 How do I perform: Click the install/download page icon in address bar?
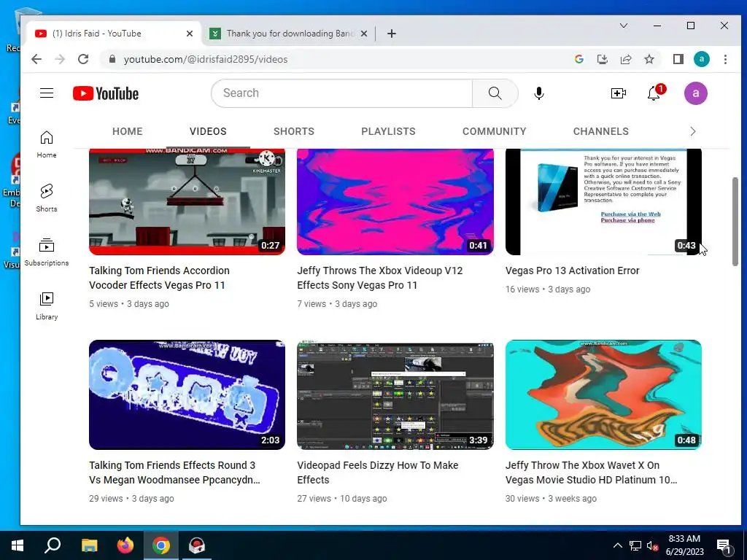coord(602,59)
